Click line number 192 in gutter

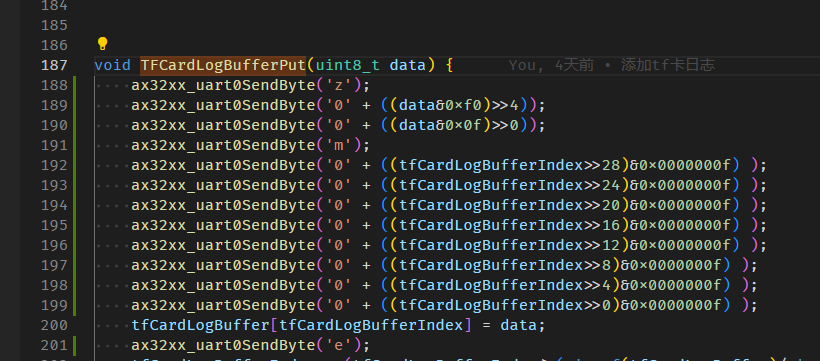(x=54, y=165)
